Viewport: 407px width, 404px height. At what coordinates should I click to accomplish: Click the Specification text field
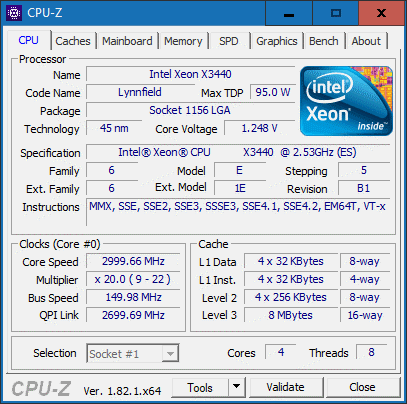(238, 152)
